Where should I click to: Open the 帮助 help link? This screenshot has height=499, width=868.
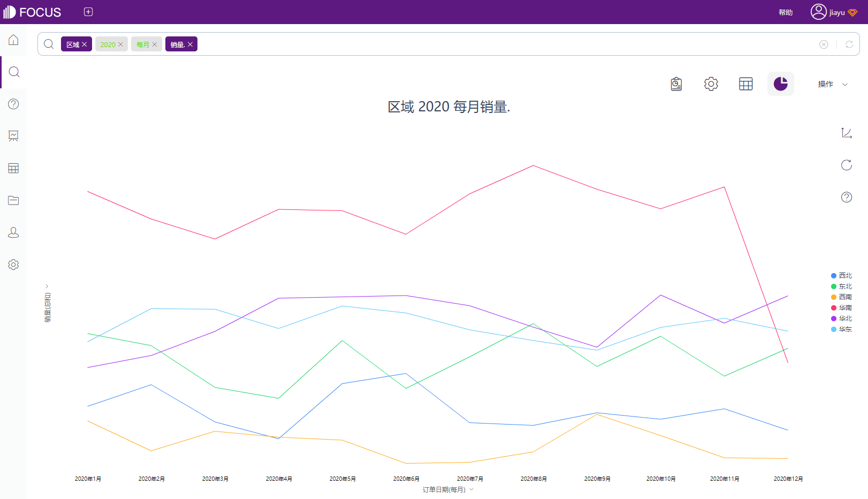click(x=786, y=12)
